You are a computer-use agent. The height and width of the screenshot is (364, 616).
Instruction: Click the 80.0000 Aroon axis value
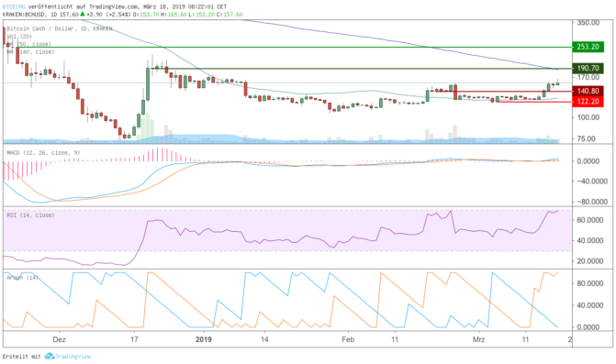[590, 283]
